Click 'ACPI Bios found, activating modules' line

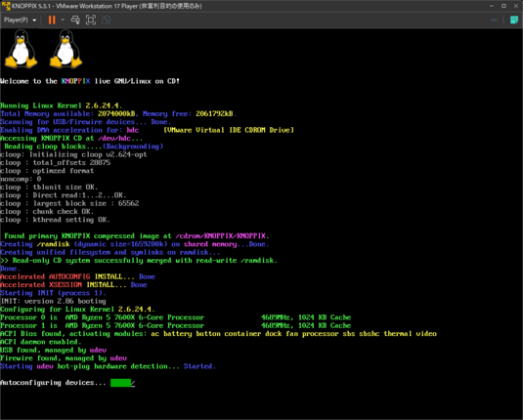tap(218, 334)
